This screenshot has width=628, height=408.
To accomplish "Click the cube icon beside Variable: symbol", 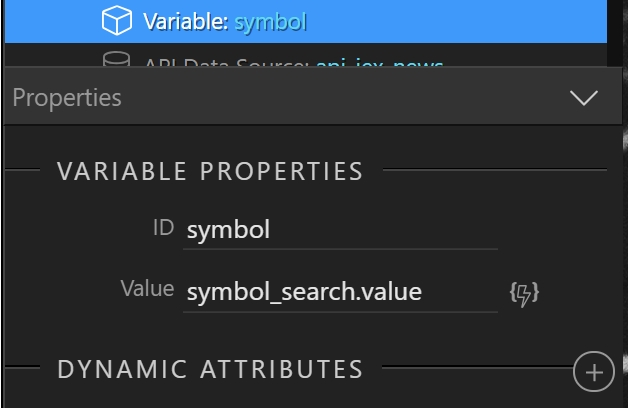I will [x=117, y=20].
